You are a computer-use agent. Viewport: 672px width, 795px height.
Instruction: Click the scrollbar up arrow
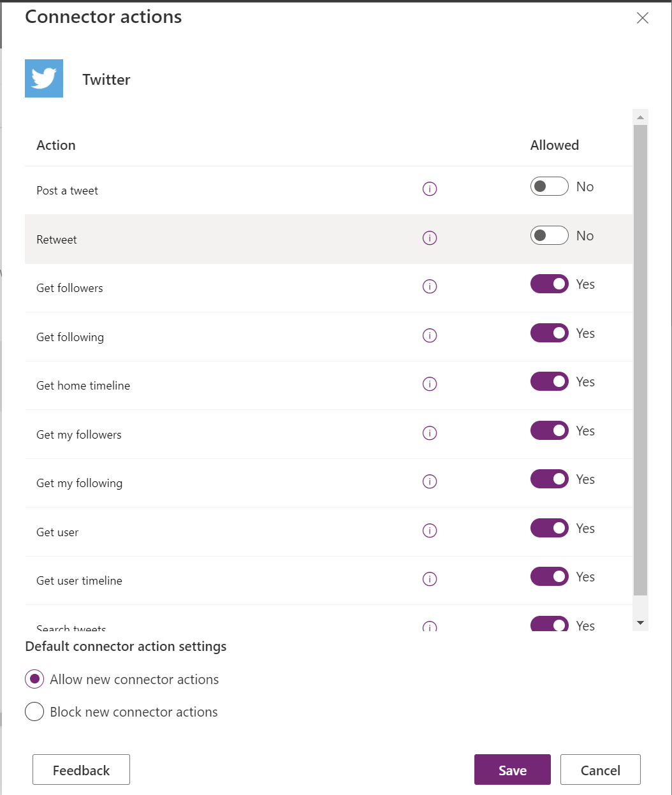click(x=640, y=115)
